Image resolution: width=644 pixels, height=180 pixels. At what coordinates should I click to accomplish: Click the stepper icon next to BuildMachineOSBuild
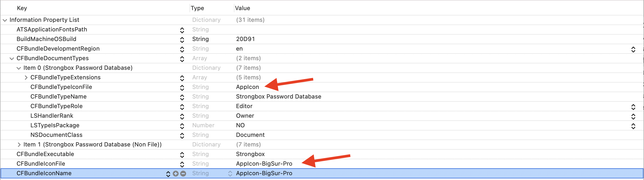(182, 40)
